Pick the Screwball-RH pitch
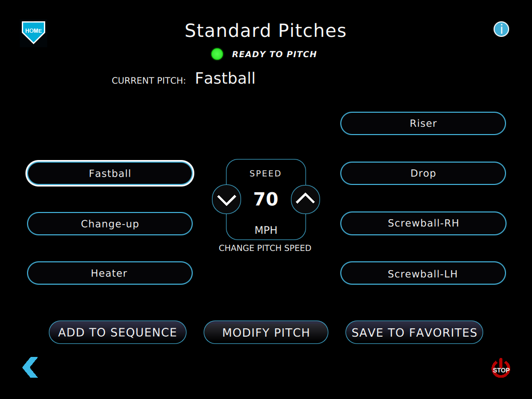532x399 pixels. (423, 223)
